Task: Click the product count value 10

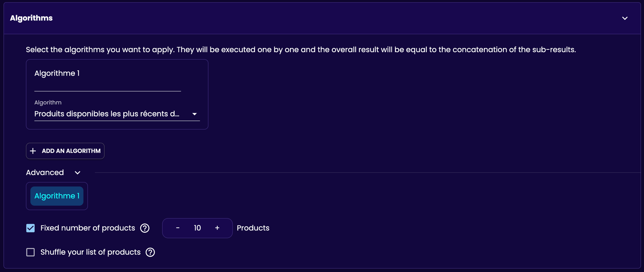Action: 197,228
